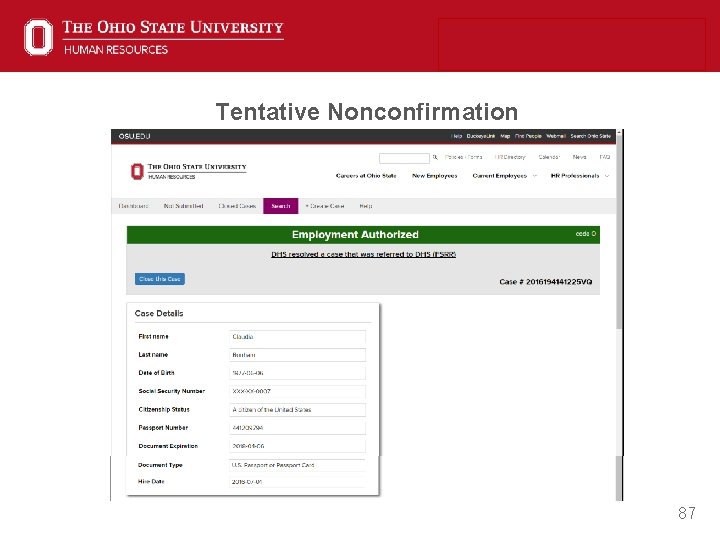720x540 pixels.
Task: Open Careers at Ohio State menu
Action: [366, 176]
